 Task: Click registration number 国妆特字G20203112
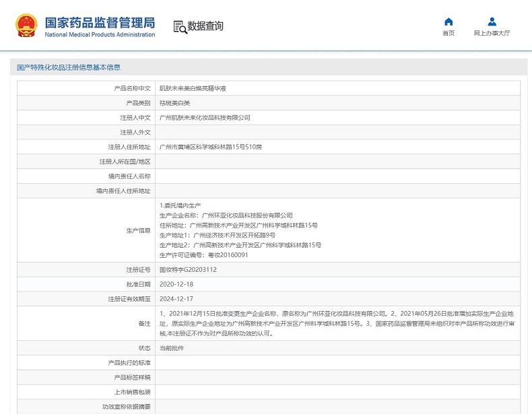pos(188,270)
